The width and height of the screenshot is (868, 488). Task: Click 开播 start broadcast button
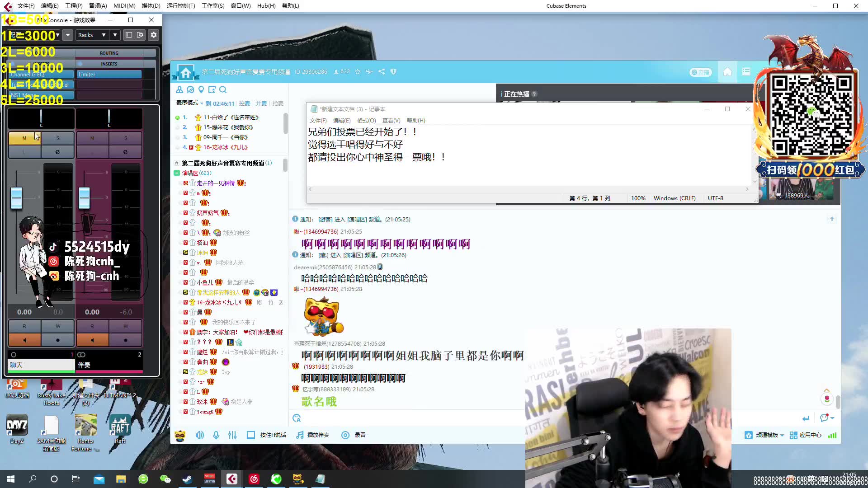(700, 72)
